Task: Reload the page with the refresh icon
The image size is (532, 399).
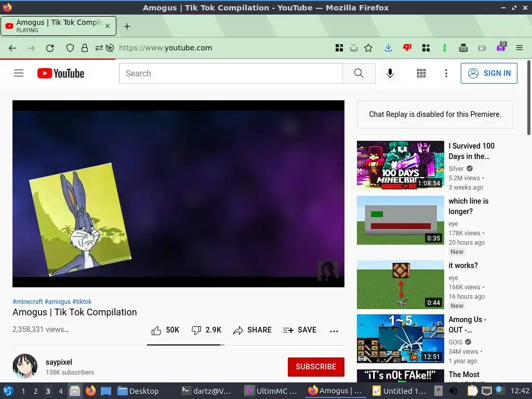Action: [x=50, y=48]
